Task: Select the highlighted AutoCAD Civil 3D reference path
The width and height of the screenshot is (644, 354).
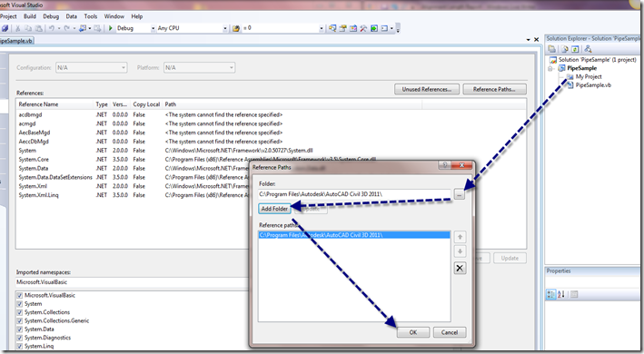Action: coord(354,235)
